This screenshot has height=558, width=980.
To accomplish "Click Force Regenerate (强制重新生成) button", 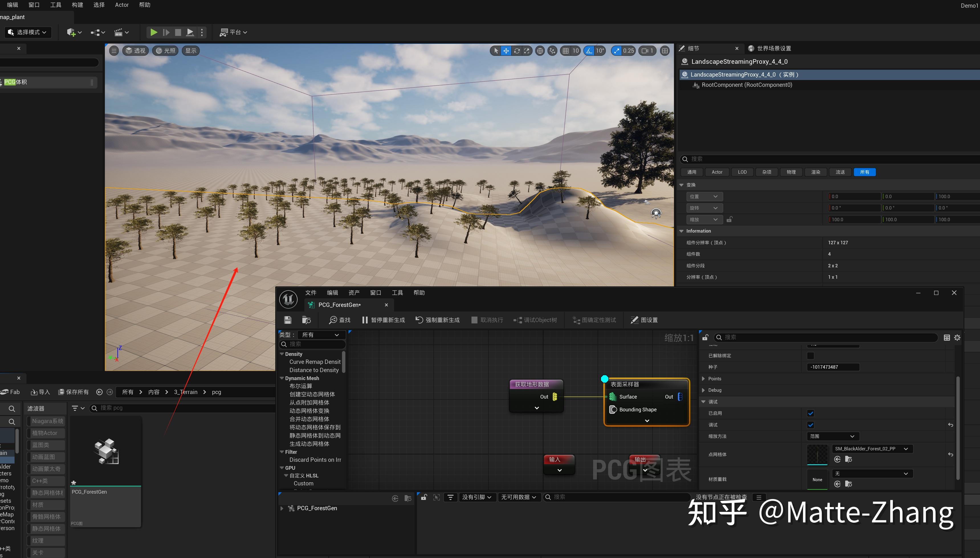I will (437, 320).
